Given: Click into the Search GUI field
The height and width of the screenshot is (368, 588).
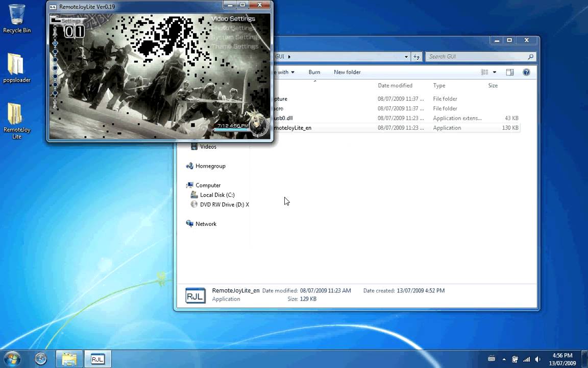Looking at the screenshot, I should pos(480,57).
